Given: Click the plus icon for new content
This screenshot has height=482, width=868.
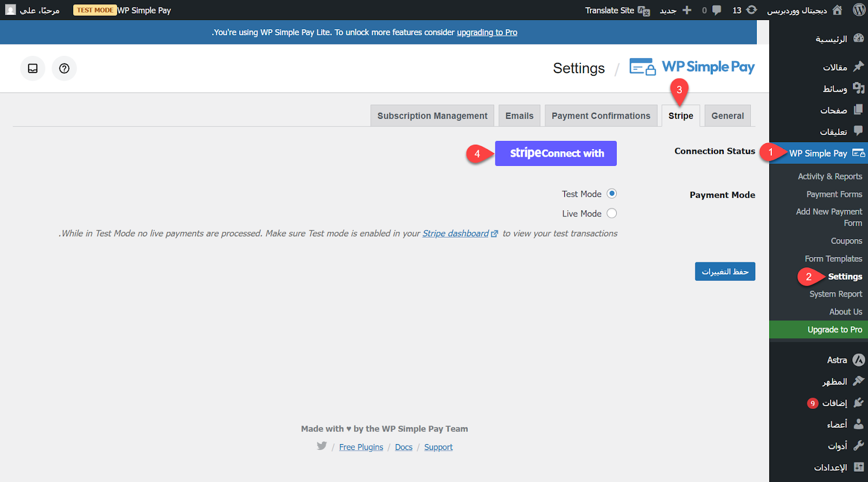Looking at the screenshot, I should (x=687, y=10).
